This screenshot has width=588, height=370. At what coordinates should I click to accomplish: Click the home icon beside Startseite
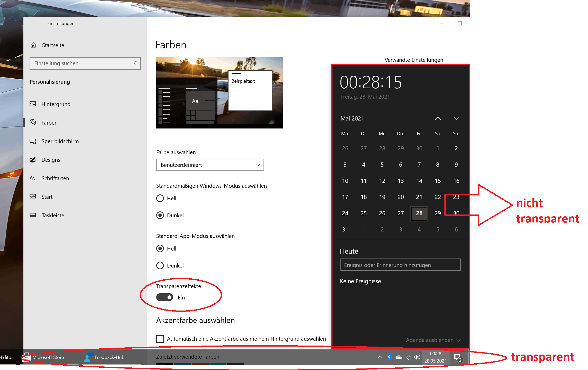[33, 45]
